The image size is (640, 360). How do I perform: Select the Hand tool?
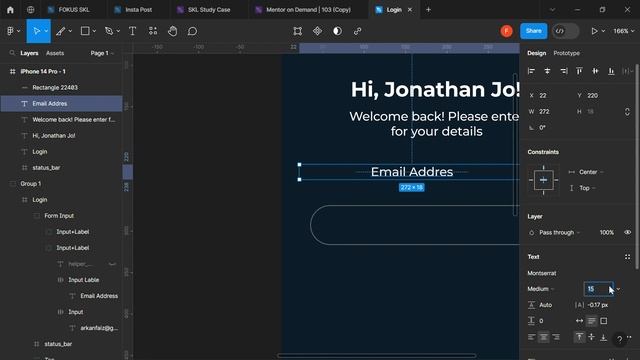[x=173, y=31]
